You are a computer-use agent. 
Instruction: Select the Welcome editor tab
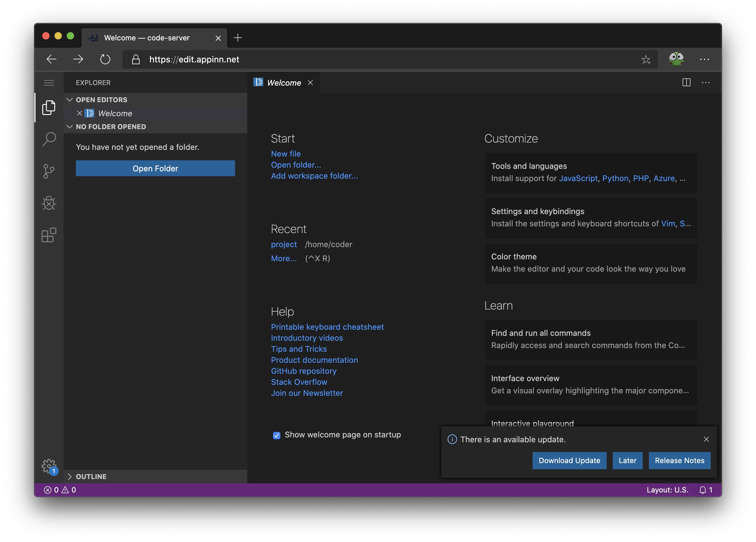click(284, 83)
